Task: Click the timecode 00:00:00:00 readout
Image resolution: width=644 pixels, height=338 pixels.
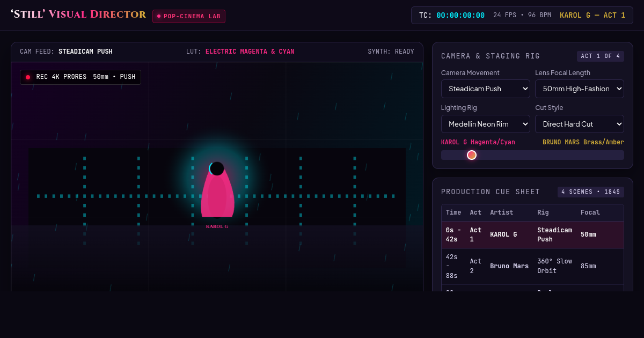Action: (x=460, y=15)
